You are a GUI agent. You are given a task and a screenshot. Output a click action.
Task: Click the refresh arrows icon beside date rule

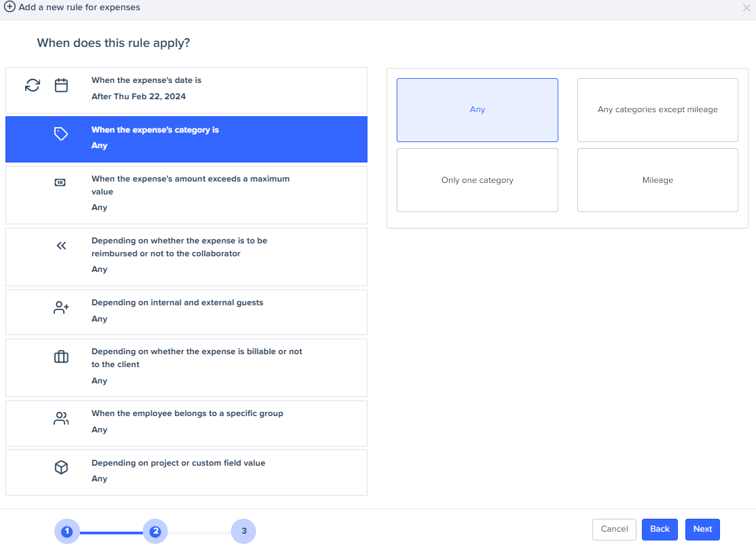[33, 86]
